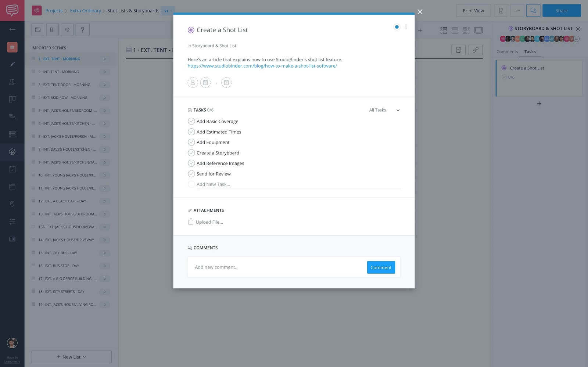The image size is (588, 367).
Task: Open the pencil edit icon in sidebar
Action: click(x=12, y=64)
